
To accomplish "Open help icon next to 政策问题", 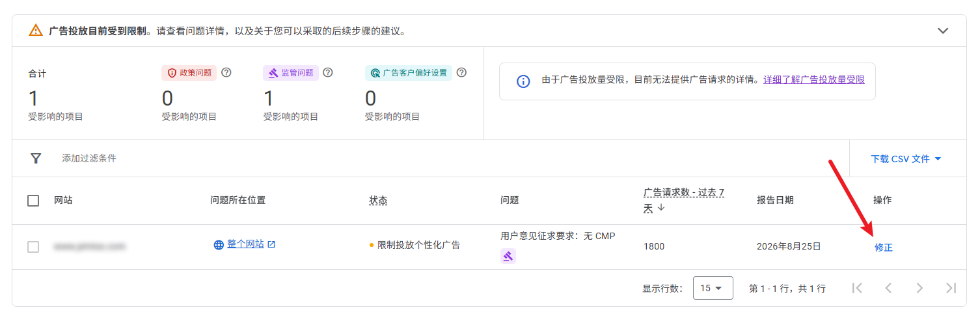I will (226, 72).
